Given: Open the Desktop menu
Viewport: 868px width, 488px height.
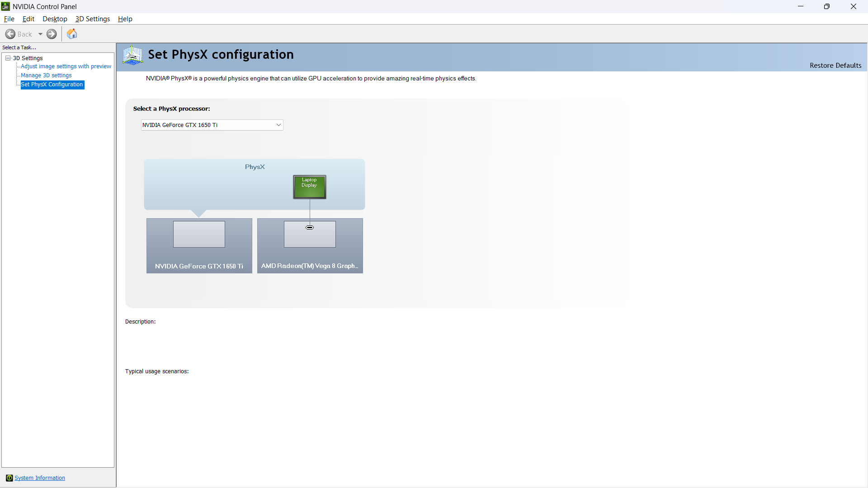Looking at the screenshot, I should [x=55, y=19].
